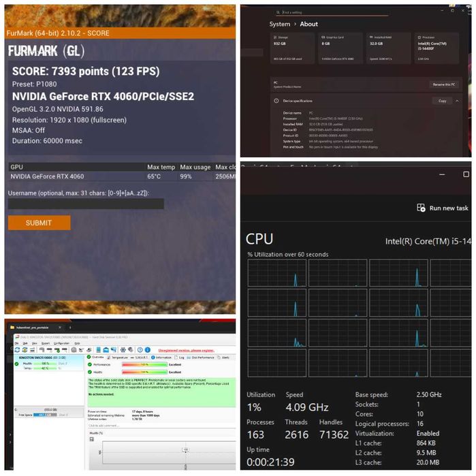
Task: Click the Processor i5-14400F card
Action: click(x=437, y=48)
